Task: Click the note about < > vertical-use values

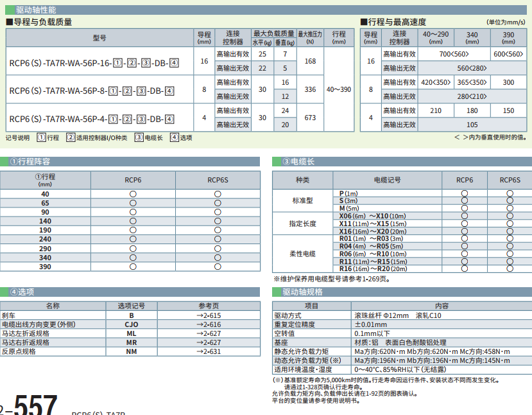Action: [490, 137]
